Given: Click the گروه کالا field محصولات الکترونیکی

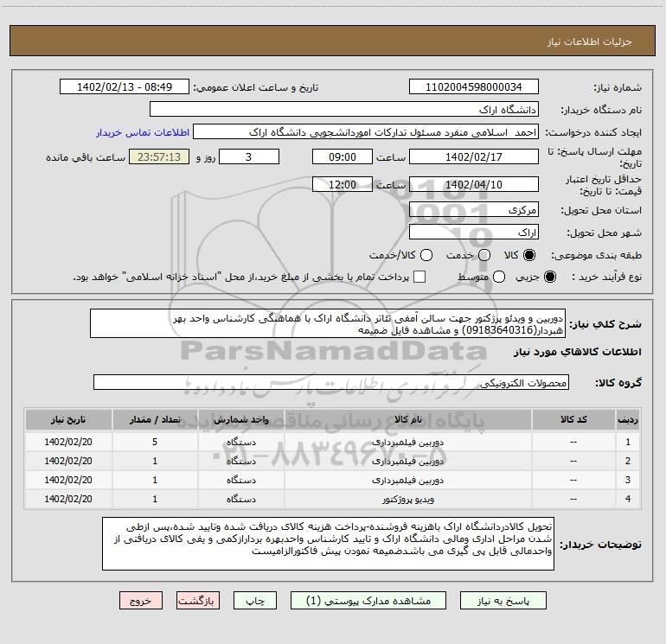Looking at the screenshot, I should (331, 382).
